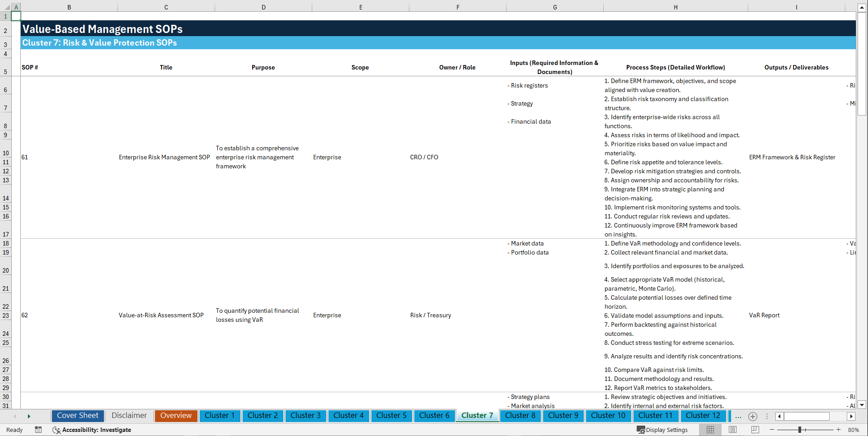Select the Disclaimer sheet tab

tap(129, 416)
